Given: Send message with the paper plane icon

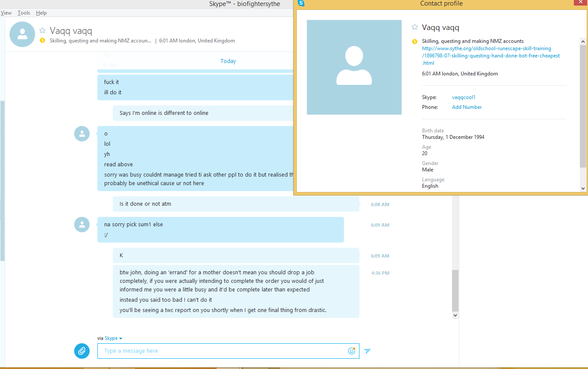Looking at the screenshot, I should click(x=368, y=351).
